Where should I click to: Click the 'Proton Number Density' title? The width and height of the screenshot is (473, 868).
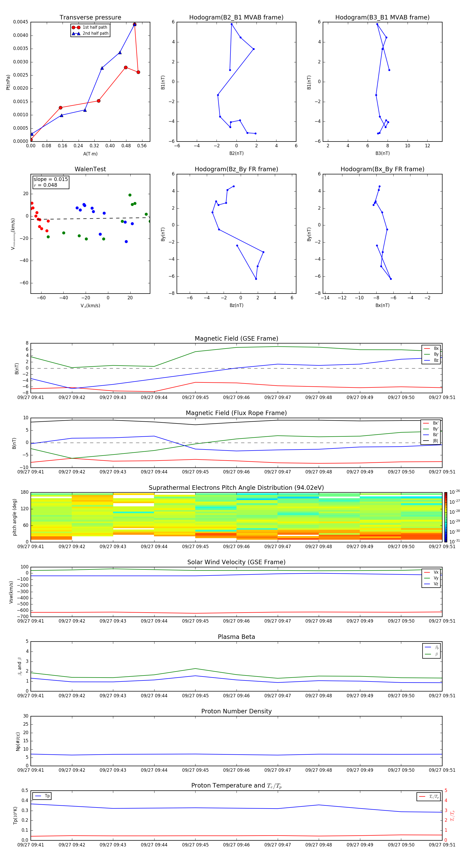tap(236, 711)
